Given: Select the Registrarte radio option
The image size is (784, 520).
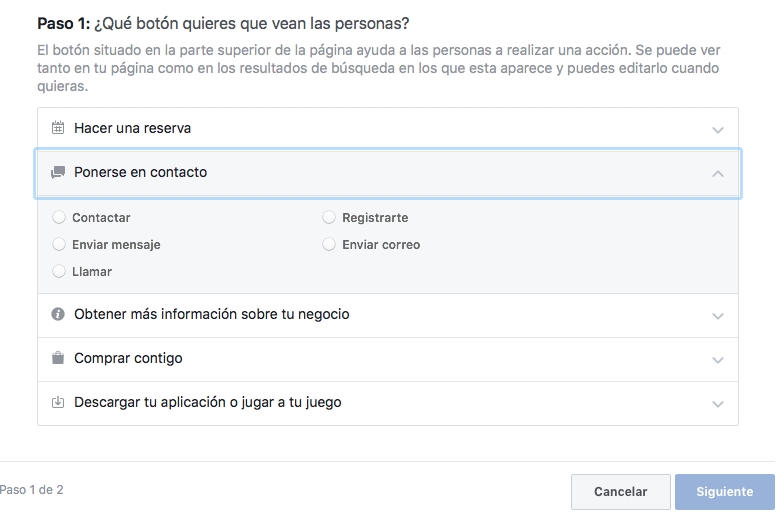Looking at the screenshot, I should click(x=329, y=217).
